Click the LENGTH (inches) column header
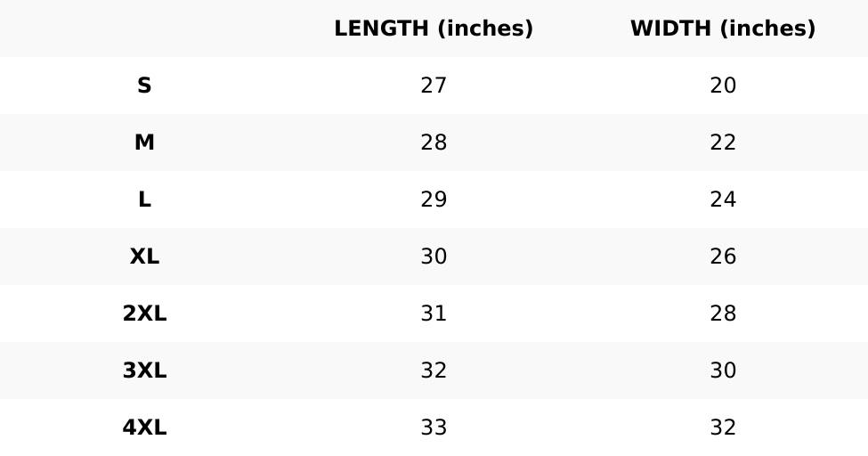Screen dimensions: 868x456 click(x=434, y=28)
